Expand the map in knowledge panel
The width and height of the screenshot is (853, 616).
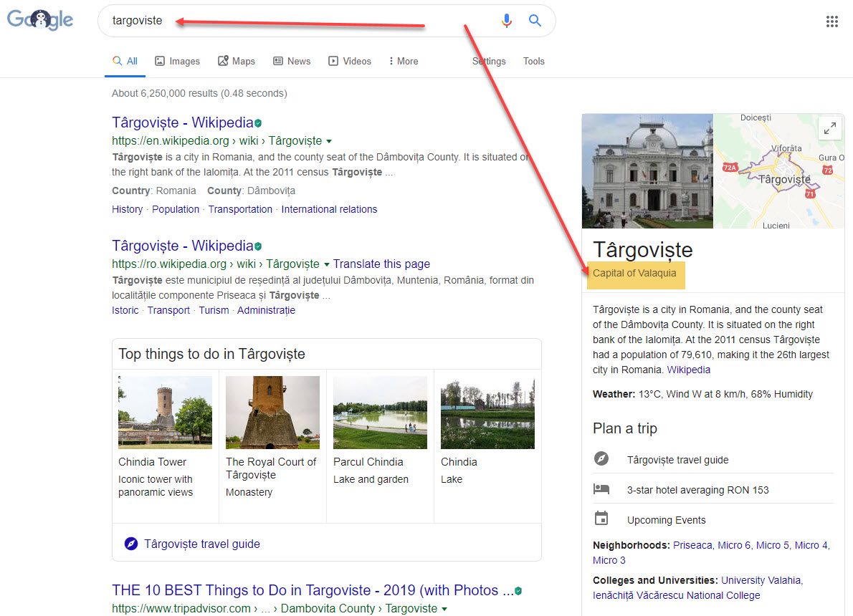point(829,128)
